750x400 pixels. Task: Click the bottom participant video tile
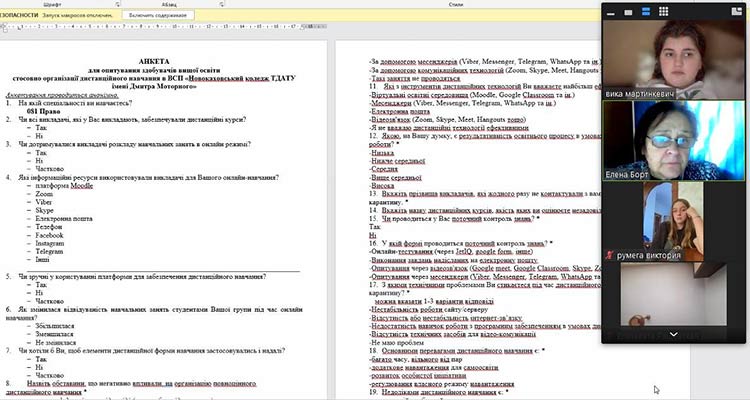[674, 295]
